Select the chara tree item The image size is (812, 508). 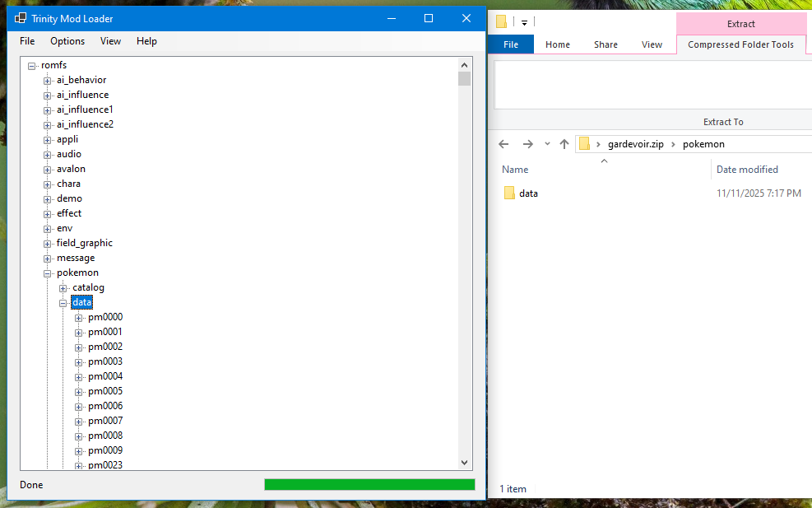point(68,184)
